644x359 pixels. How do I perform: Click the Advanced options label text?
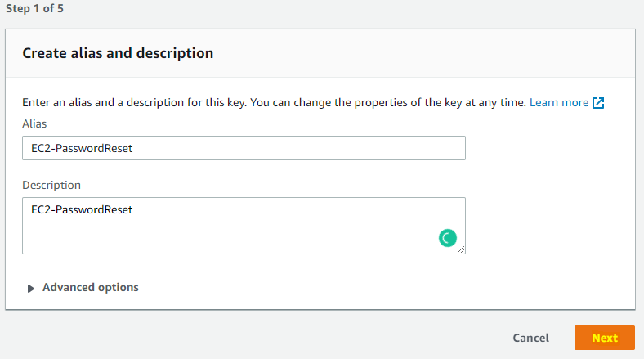[x=91, y=288]
